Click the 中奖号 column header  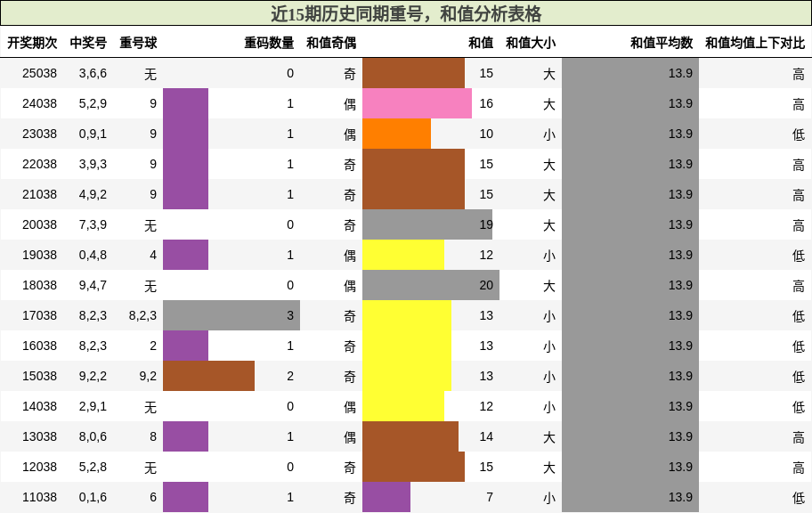(89, 39)
